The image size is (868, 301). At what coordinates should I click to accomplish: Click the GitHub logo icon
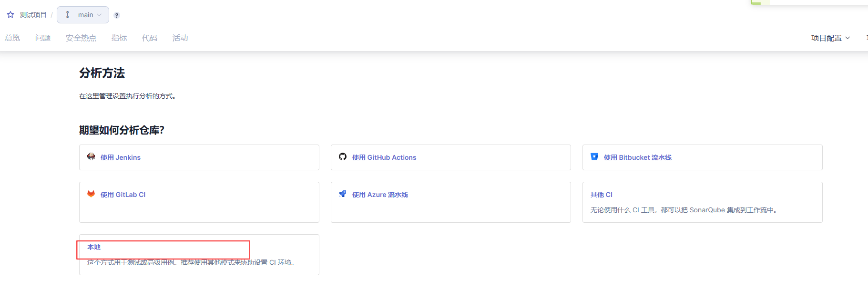coord(343,156)
